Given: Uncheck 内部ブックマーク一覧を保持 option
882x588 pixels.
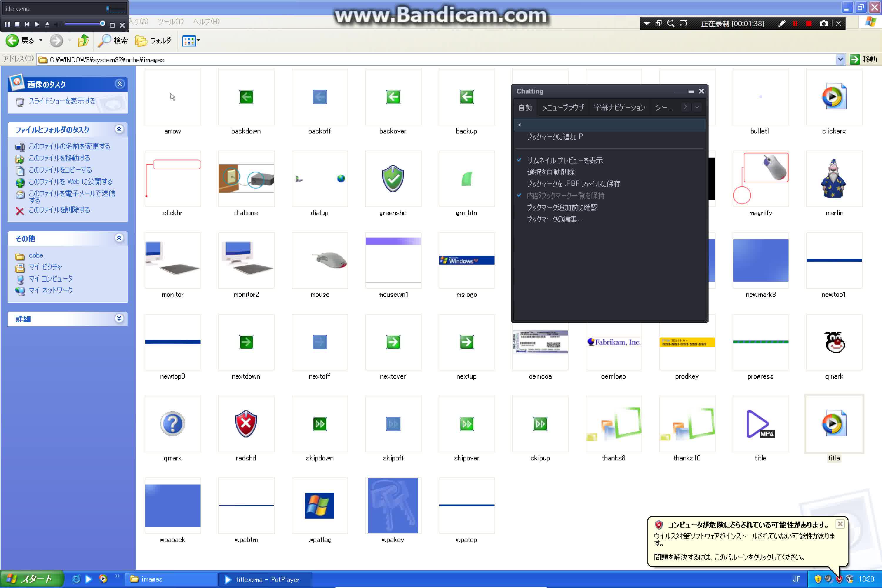Looking at the screenshot, I should point(565,196).
